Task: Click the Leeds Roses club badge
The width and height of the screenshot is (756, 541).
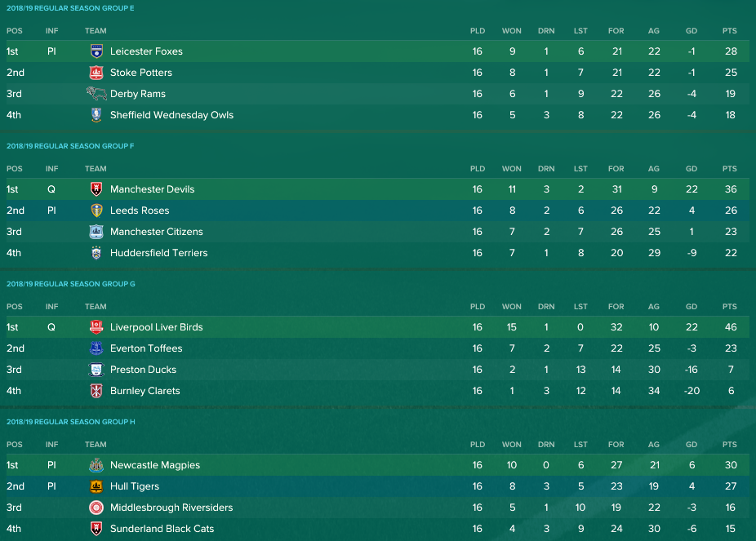Action: [96, 210]
